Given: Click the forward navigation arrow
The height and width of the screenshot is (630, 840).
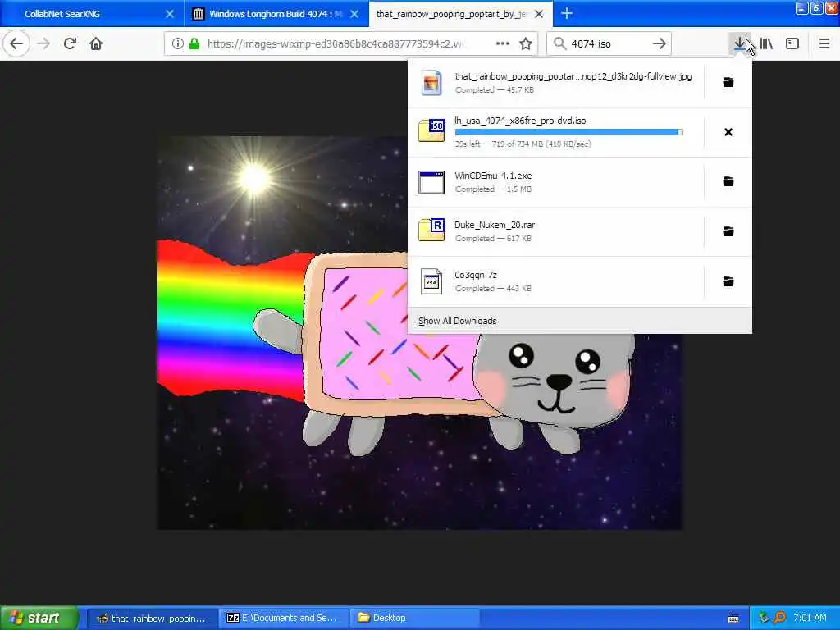Looking at the screenshot, I should (44, 43).
